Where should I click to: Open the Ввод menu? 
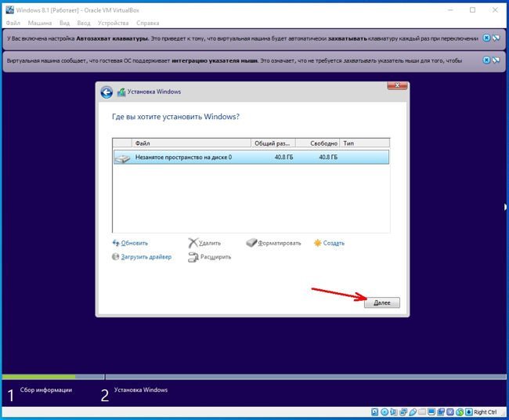coord(84,23)
